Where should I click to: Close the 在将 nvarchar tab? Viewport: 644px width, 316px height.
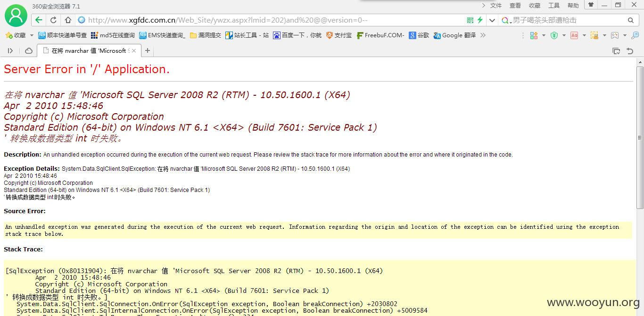click(134, 50)
